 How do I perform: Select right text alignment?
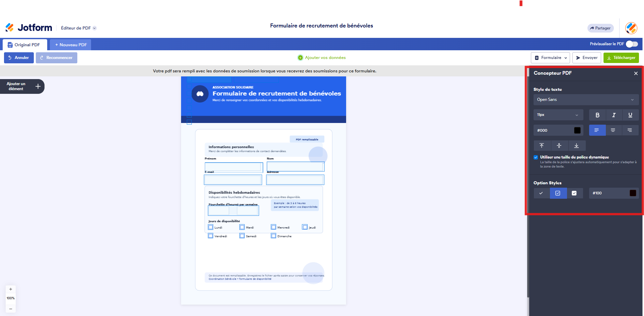pos(630,130)
